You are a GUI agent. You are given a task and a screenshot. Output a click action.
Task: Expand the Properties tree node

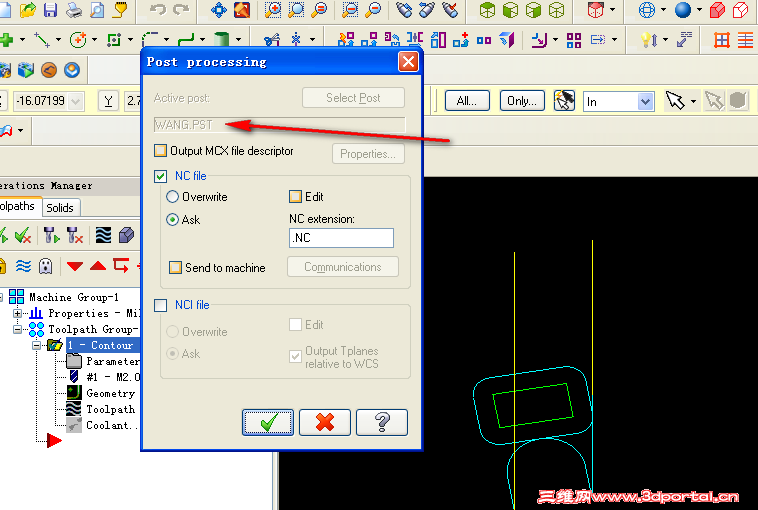[17, 313]
